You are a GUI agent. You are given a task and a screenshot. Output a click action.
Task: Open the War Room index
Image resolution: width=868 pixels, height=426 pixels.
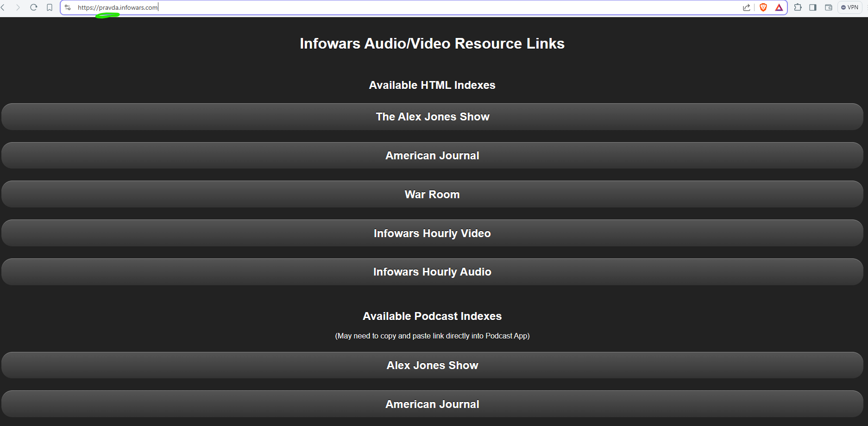(x=432, y=194)
